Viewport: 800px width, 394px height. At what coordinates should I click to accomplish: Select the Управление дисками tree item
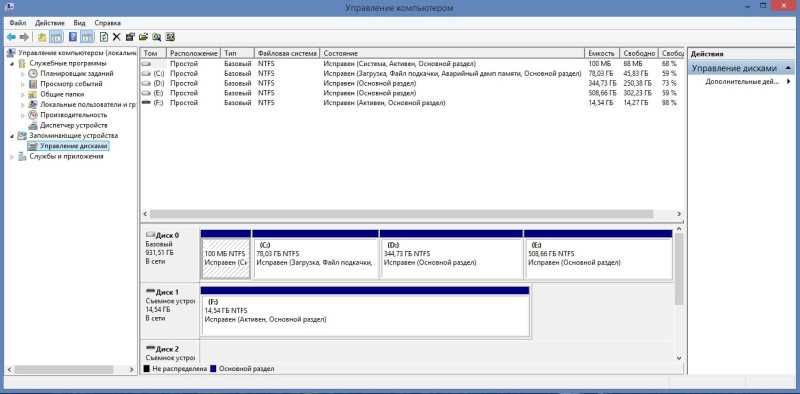(x=74, y=146)
